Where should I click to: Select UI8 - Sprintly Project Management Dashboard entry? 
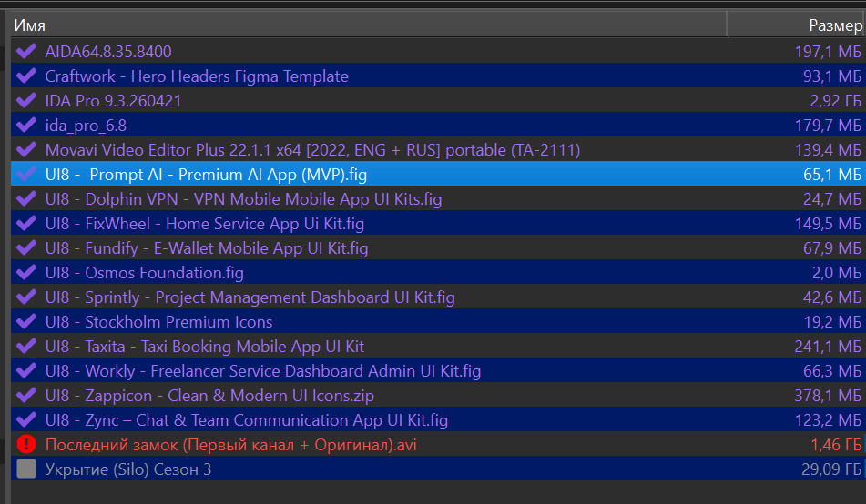click(250, 297)
